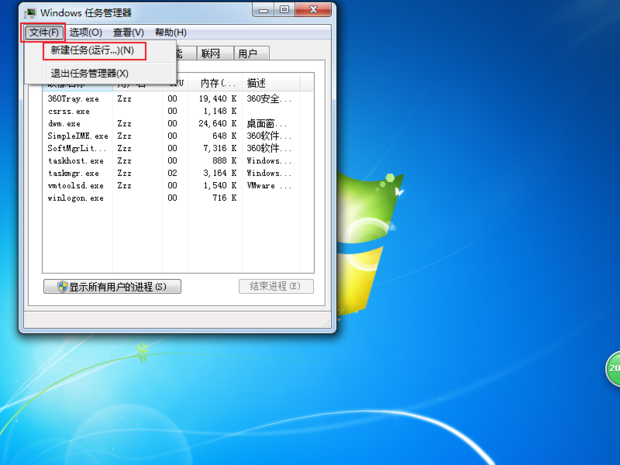Click the 716 K memory value
Image resolution: width=620 pixels, height=465 pixels.
(x=224, y=198)
